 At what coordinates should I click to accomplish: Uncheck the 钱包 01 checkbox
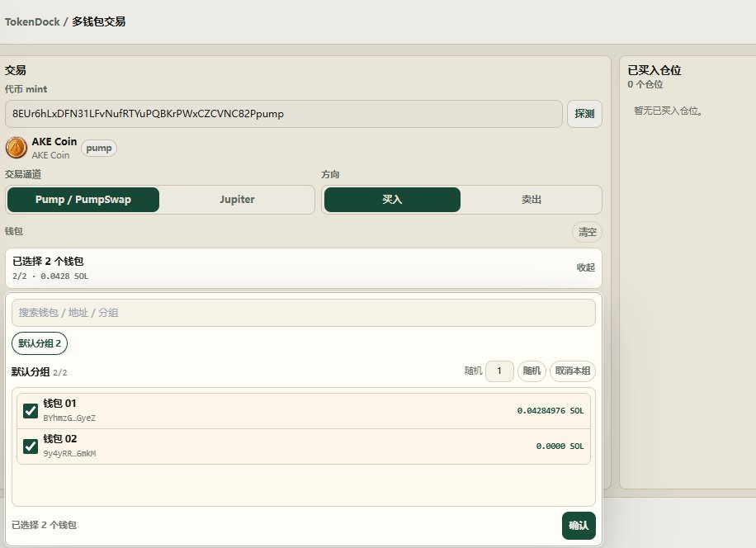(31, 411)
